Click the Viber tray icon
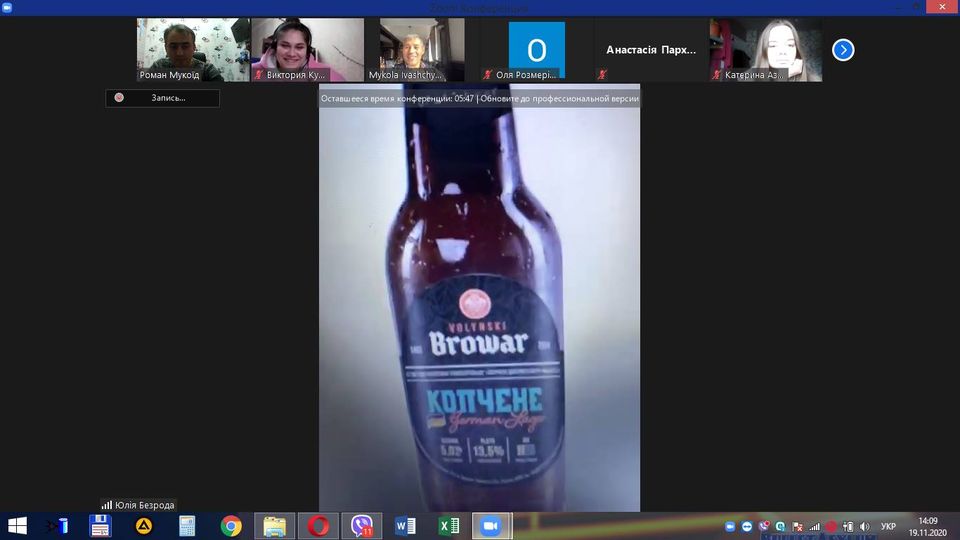Screen dimensions: 960x540 [x=763, y=527]
